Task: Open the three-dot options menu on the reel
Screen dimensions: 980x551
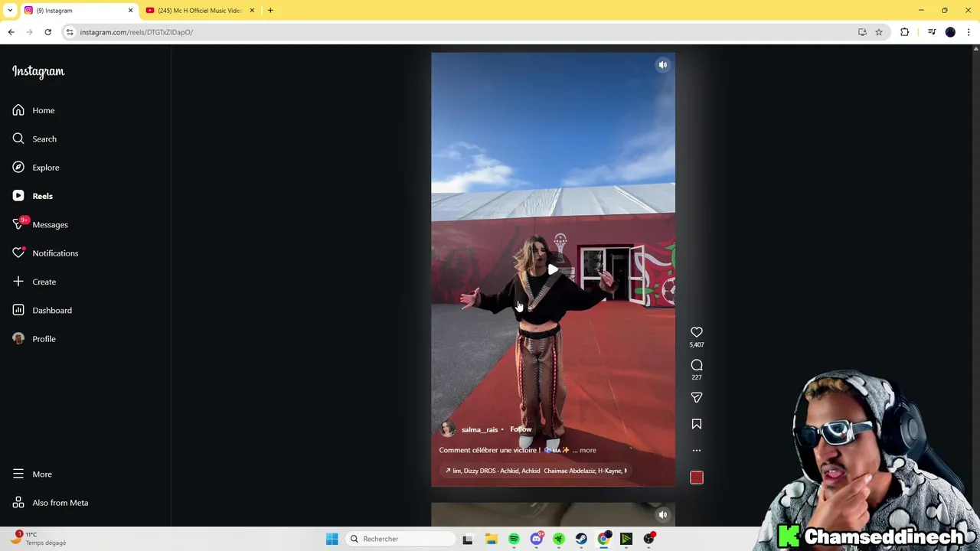Action: coord(697,451)
